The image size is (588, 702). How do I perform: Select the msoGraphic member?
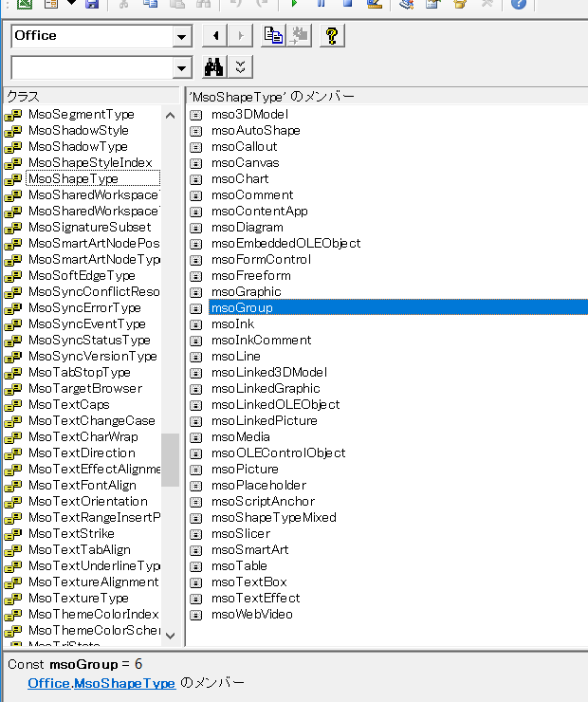[x=247, y=292]
